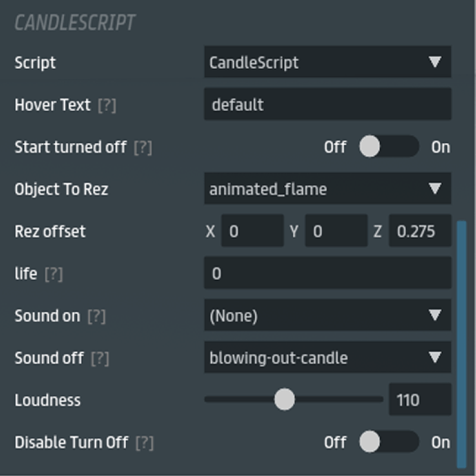Viewport: 476px width, 476px height.
Task: Click the Hover Text input field
Action: 327,105
